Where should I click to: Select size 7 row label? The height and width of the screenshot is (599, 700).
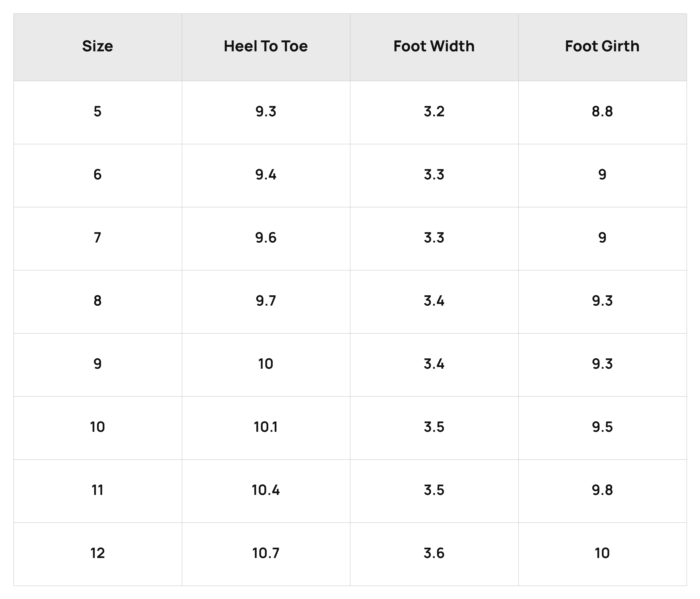click(x=97, y=238)
